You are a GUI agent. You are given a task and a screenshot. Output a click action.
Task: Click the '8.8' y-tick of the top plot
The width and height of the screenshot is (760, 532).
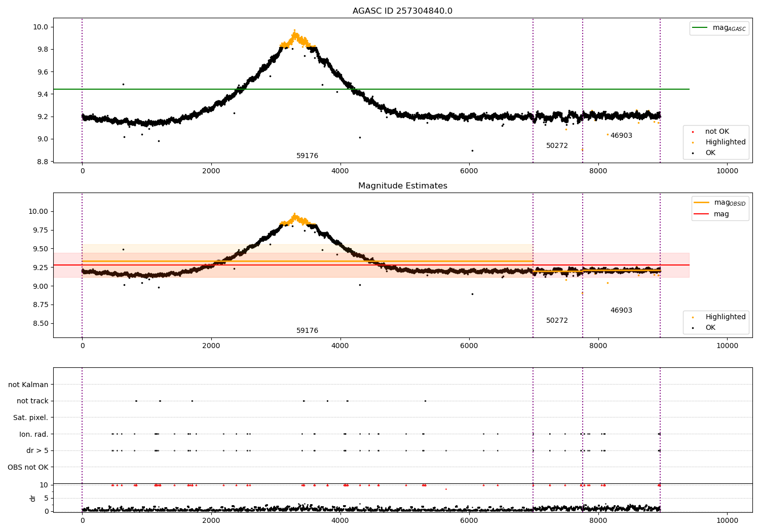click(42, 162)
